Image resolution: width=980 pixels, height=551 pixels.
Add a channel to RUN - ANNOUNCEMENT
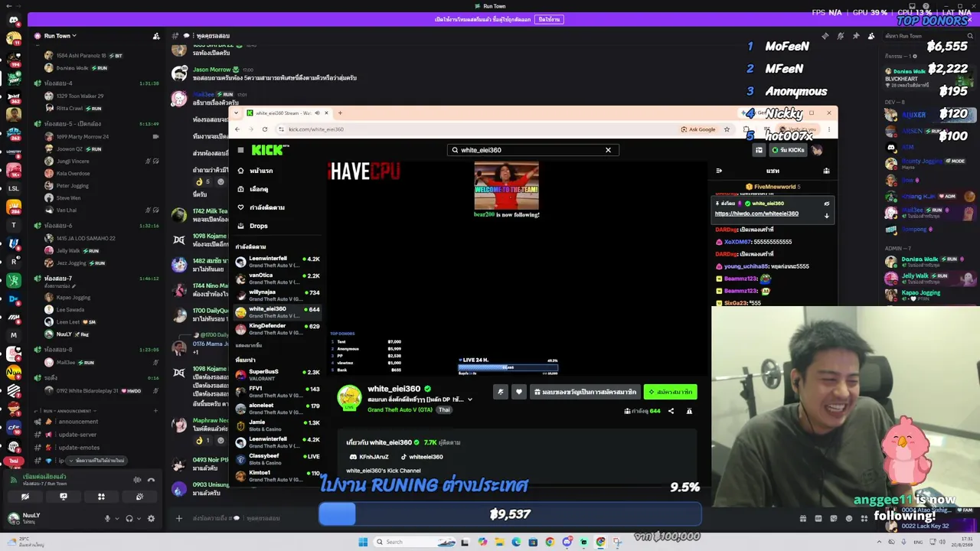pyautogui.click(x=155, y=411)
